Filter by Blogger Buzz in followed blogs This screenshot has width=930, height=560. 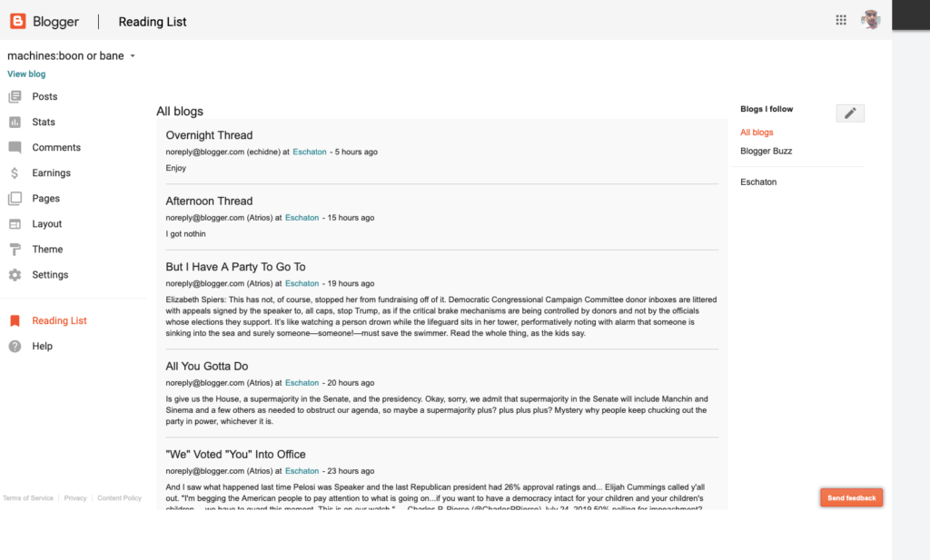[766, 152]
